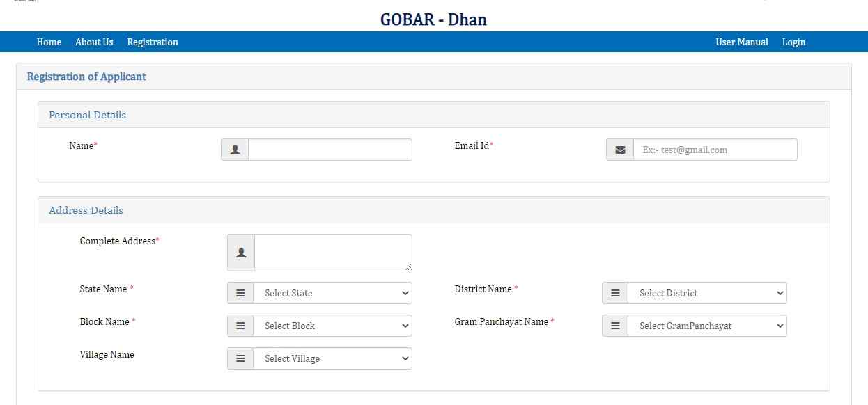Click the list icon beside Select State
The image size is (868, 405).
(240, 292)
